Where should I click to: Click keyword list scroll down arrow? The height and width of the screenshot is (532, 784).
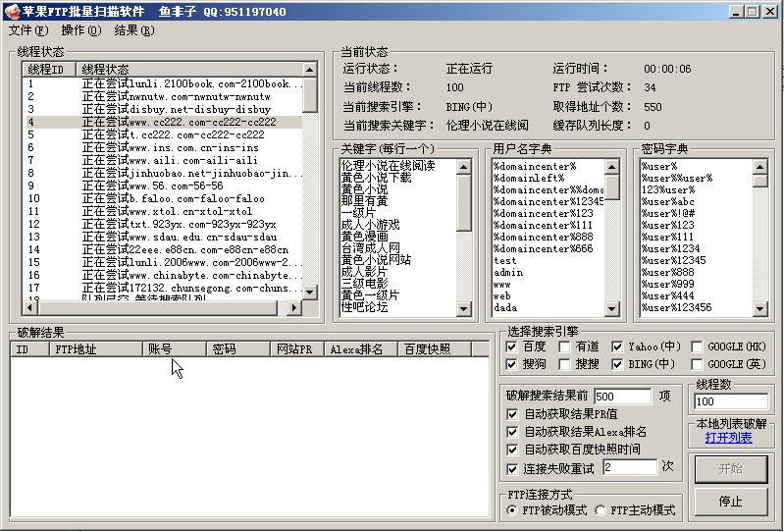[463, 309]
